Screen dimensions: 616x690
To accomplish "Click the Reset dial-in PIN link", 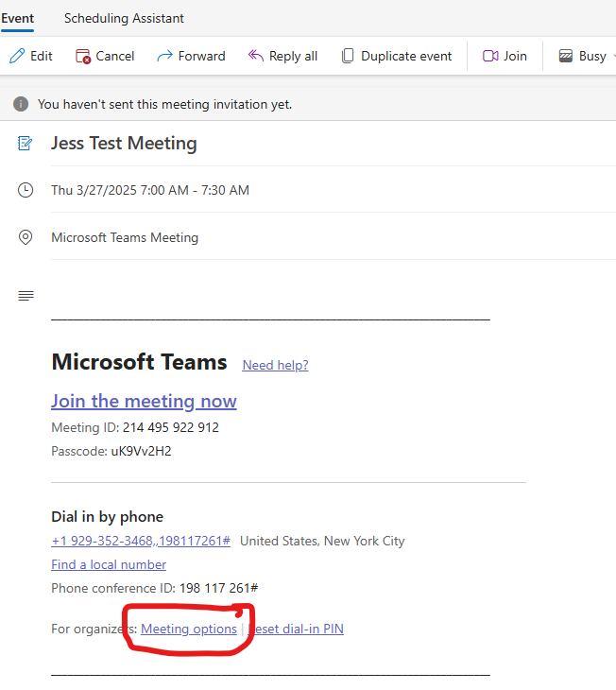I will [296, 629].
